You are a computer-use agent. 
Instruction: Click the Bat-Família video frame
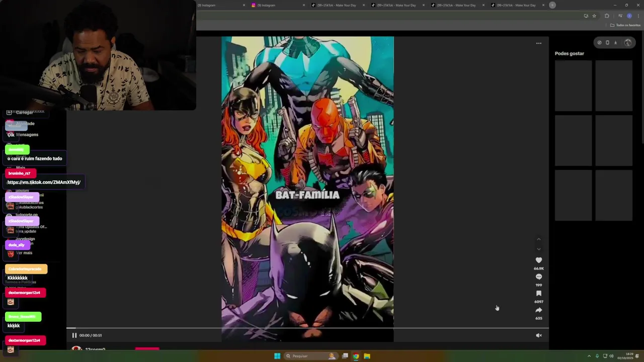click(x=307, y=189)
